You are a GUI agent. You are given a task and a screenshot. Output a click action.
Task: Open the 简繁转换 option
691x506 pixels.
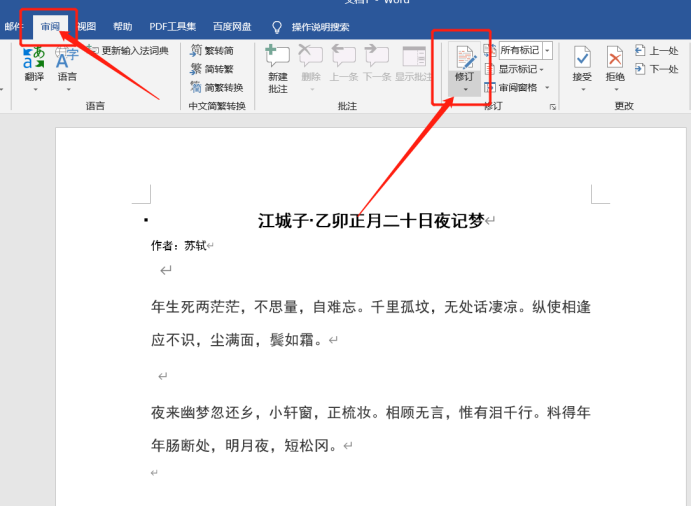(x=217, y=88)
